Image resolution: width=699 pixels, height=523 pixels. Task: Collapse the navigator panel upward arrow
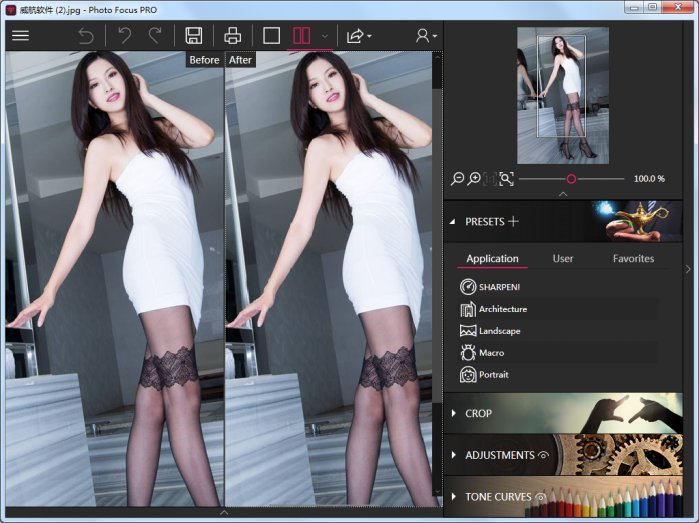point(563,194)
